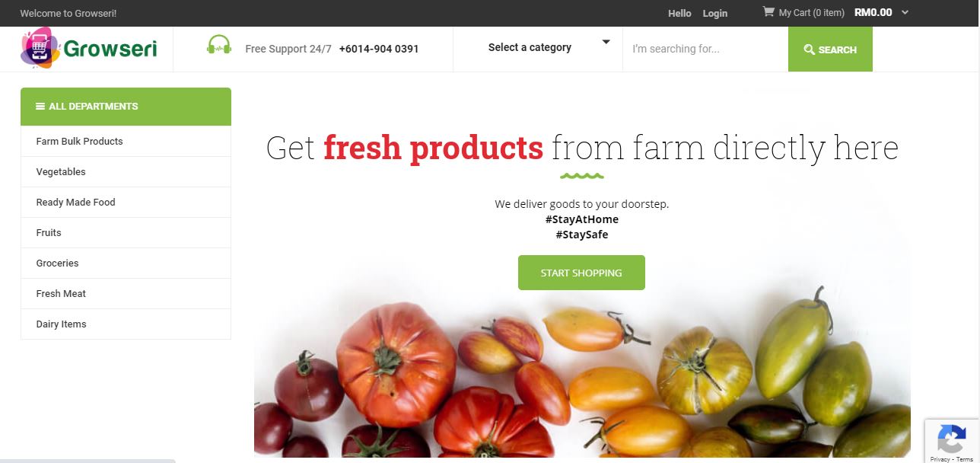Open the cart icon in top bar

(x=768, y=12)
